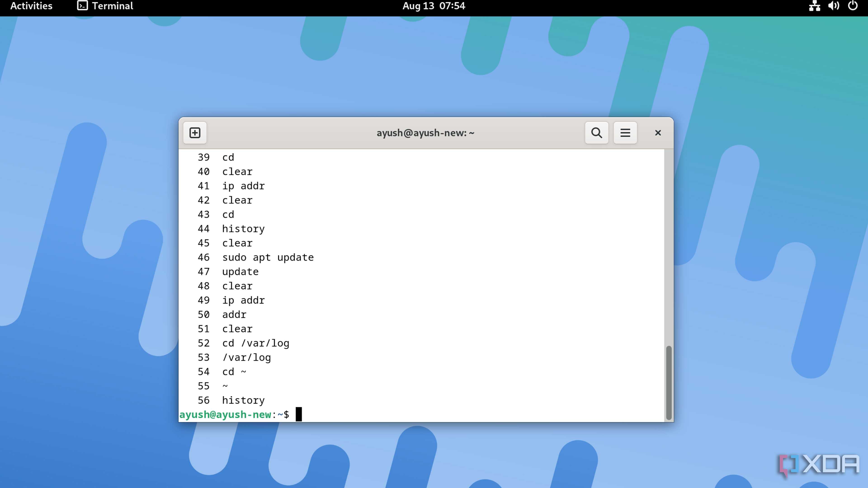The width and height of the screenshot is (868, 488).
Task: Click history entry 48 'clear'
Action: tap(237, 286)
